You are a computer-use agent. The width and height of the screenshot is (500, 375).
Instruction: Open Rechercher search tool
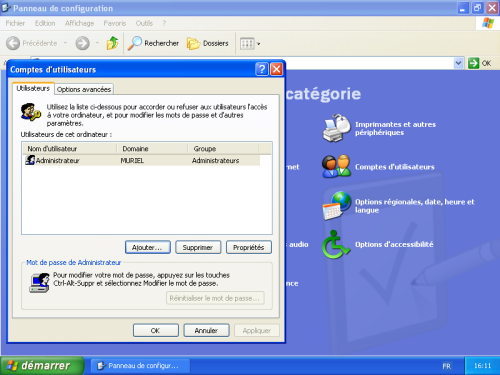point(153,43)
